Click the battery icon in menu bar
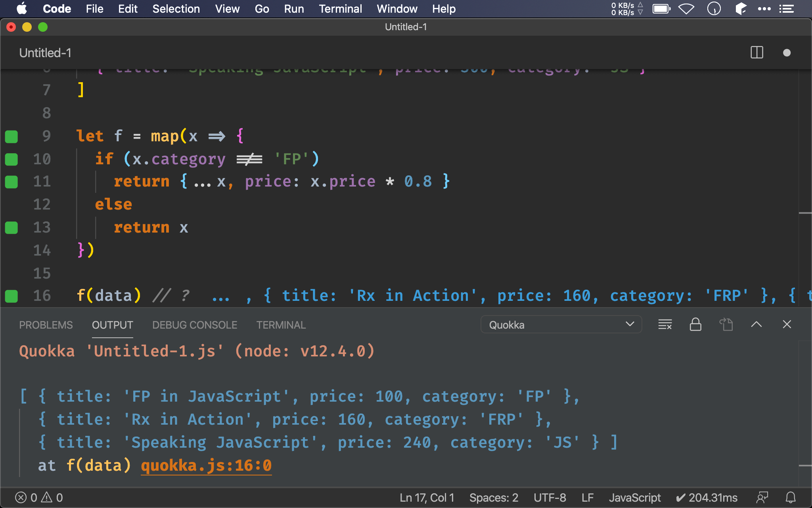812x508 pixels. [661, 9]
